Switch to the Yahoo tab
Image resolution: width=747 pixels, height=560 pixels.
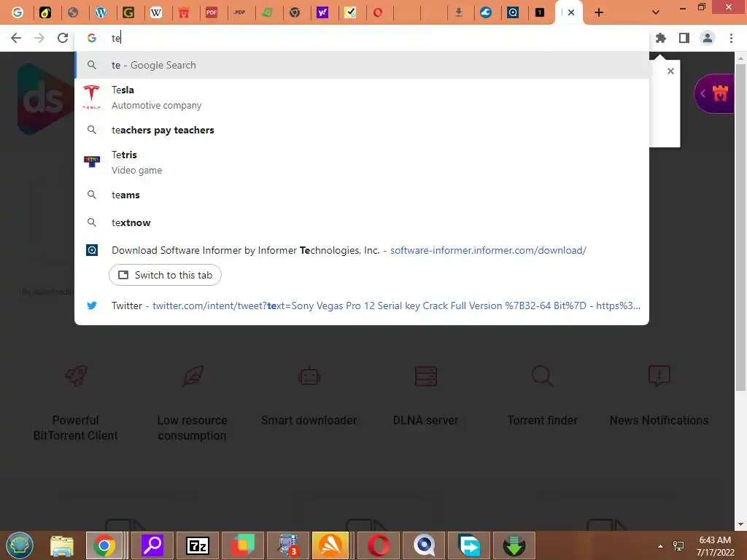click(x=322, y=12)
